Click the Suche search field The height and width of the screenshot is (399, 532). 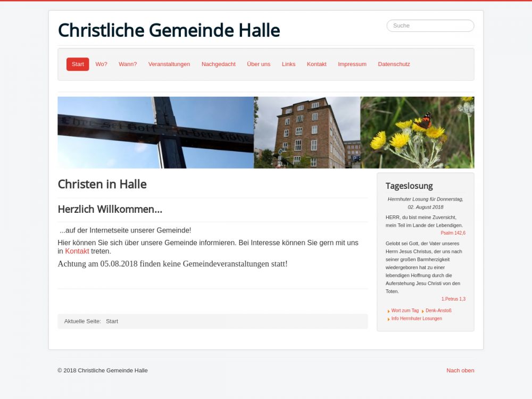pos(430,26)
